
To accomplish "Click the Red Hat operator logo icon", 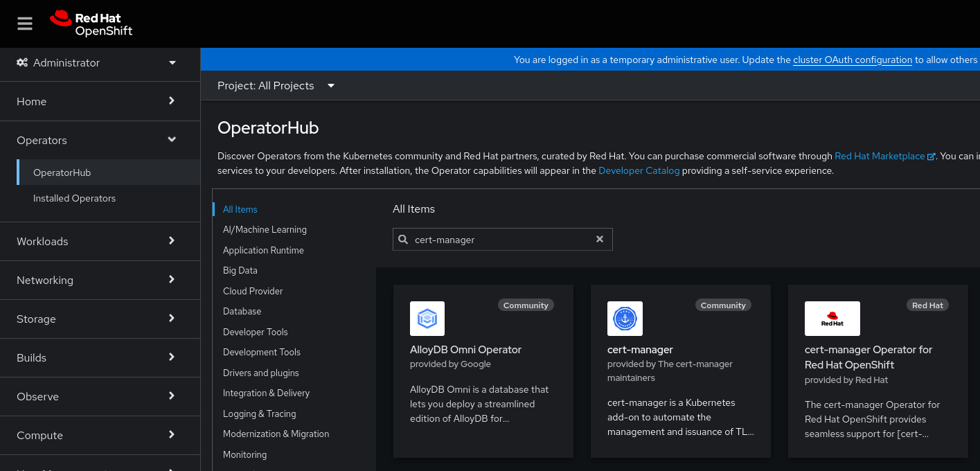I will point(832,319).
